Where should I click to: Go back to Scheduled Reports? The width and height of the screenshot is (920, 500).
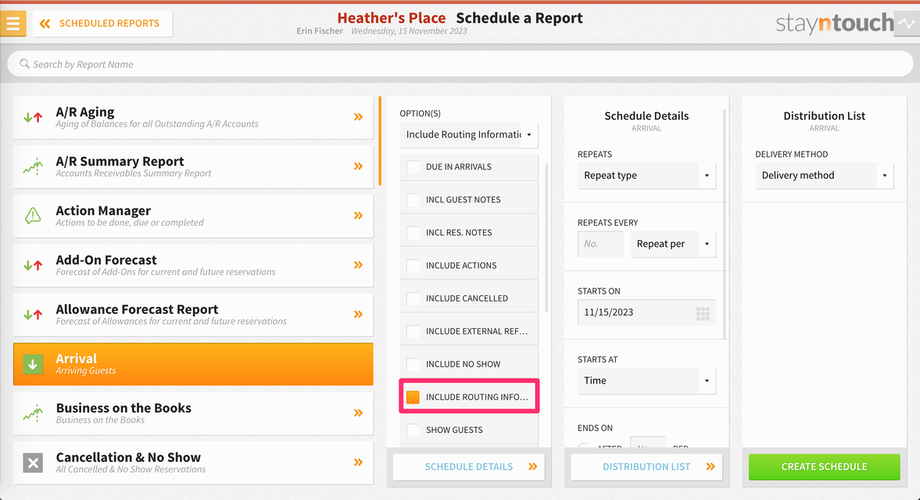coord(103,23)
